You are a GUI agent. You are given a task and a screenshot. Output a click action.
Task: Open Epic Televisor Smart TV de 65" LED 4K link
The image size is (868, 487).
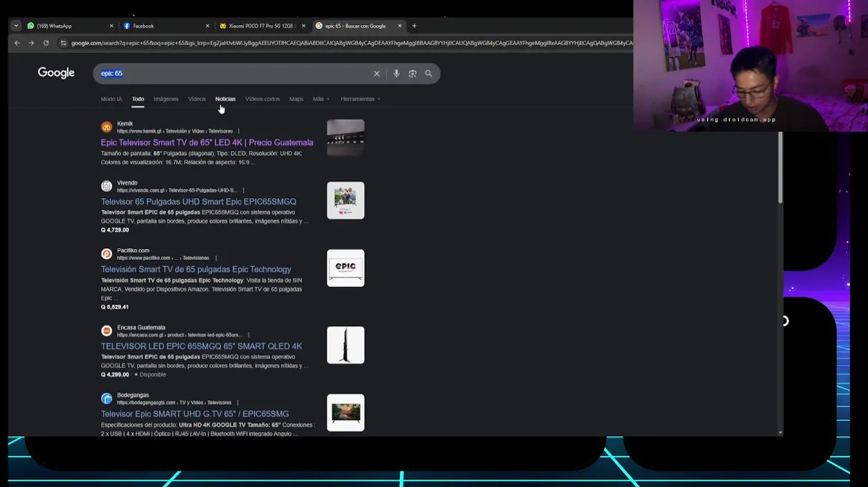(207, 143)
